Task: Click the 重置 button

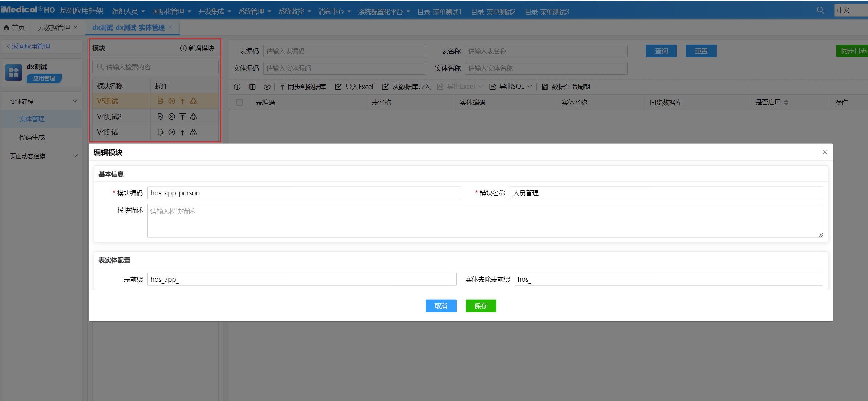Action: point(701,51)
